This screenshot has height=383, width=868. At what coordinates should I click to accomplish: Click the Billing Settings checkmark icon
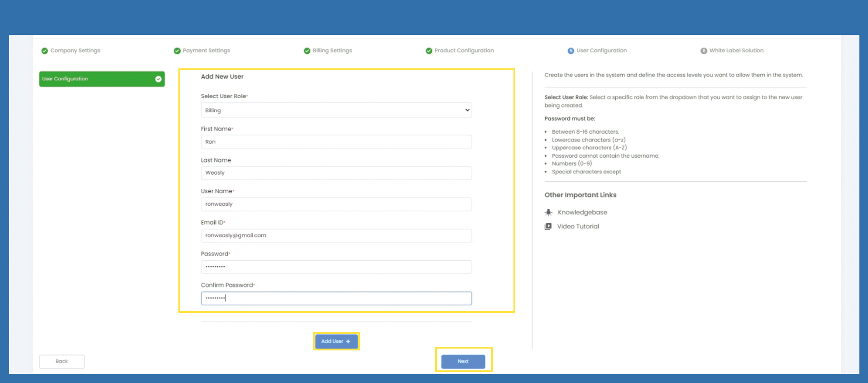[x=307, y=51]
